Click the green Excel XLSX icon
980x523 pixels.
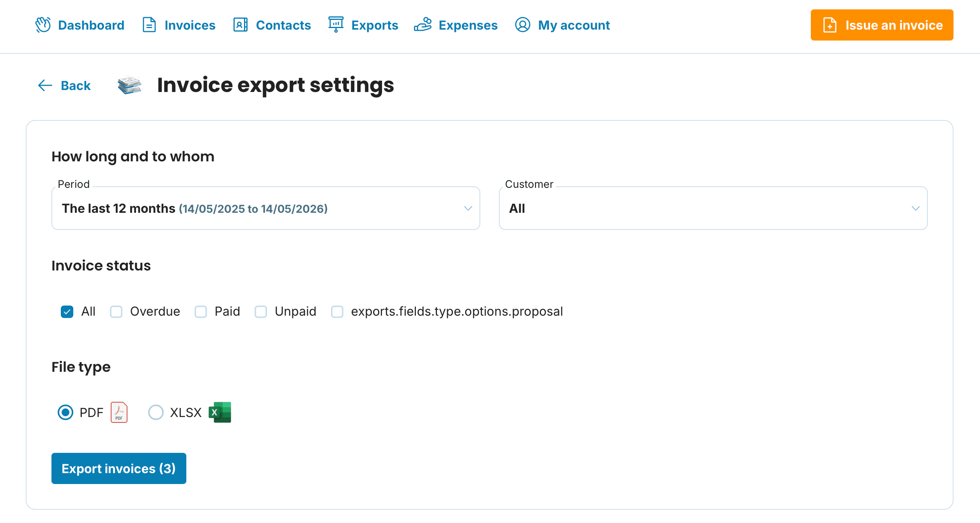220,412
